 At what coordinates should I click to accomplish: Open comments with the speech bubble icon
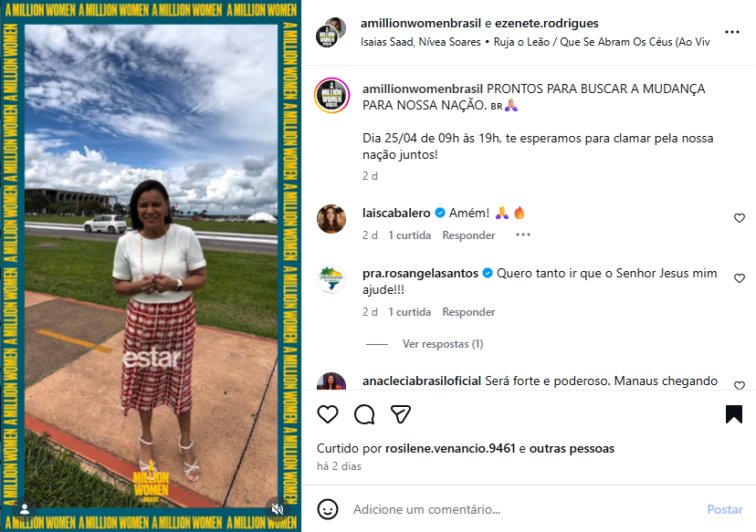(364, 414)
